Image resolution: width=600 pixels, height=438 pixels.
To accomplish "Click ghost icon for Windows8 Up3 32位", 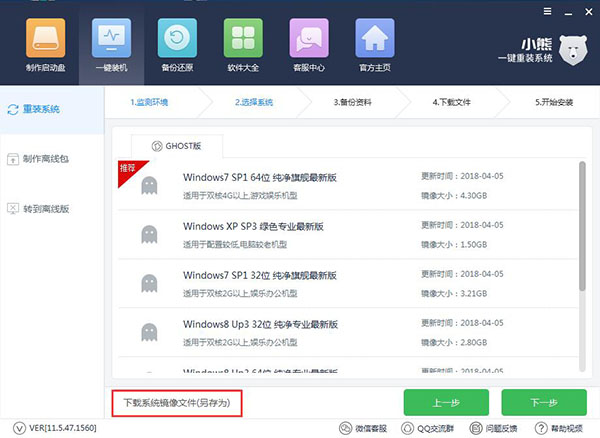I will coord(149,332).
